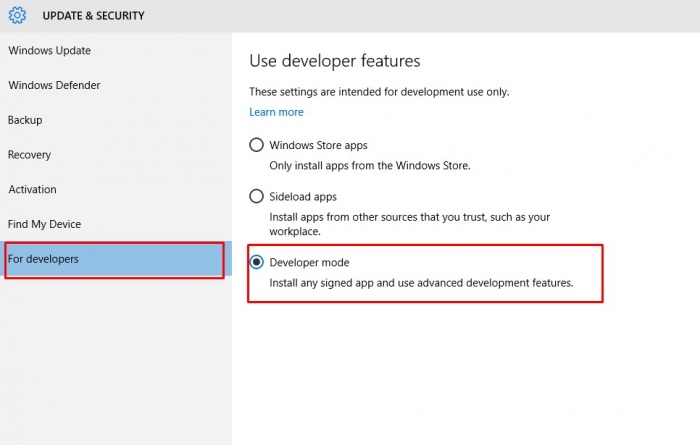The image size is (700, 445).
Task: Switch to the Activation section
Action: 32,189
